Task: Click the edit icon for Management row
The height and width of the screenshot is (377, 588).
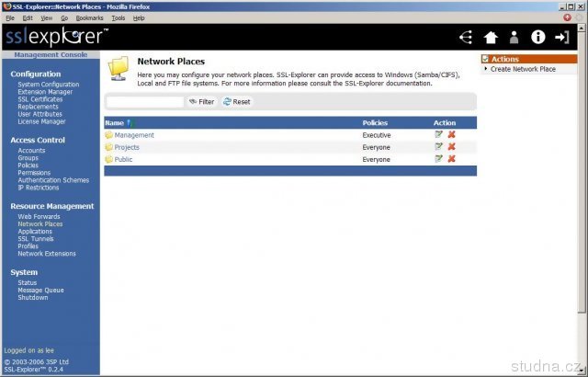Action: [439, 135]
